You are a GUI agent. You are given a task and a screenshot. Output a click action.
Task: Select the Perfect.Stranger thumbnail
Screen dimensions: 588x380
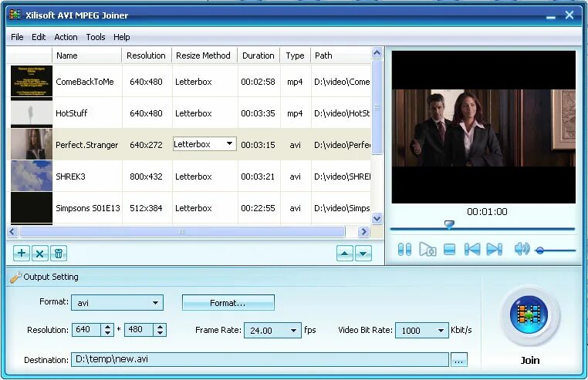32,145
